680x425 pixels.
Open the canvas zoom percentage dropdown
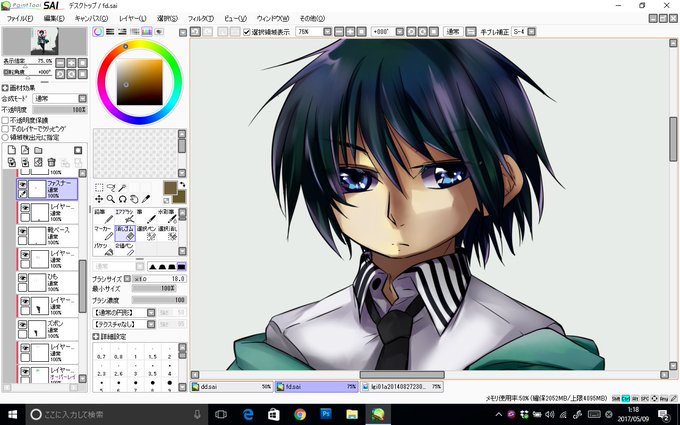(x=327, y=32)
